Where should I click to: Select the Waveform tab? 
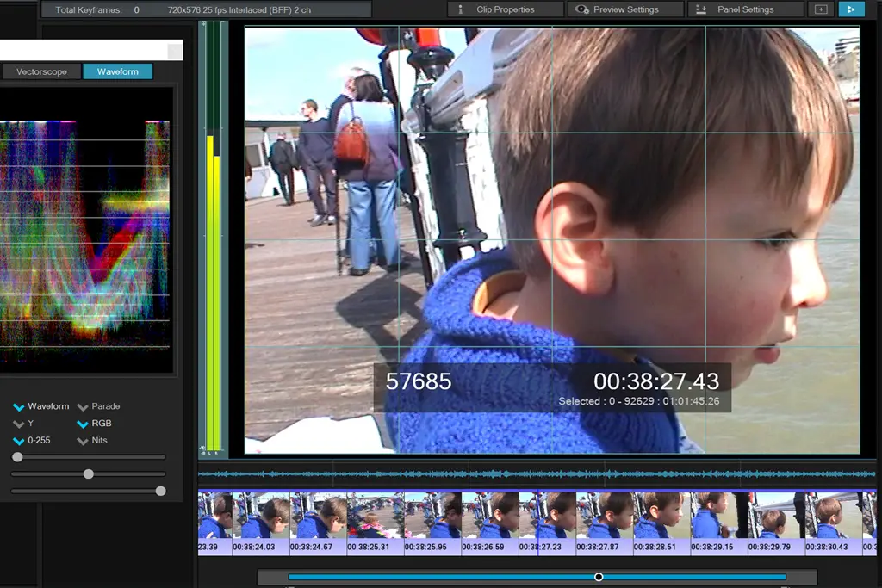click(x=117, y=72)
